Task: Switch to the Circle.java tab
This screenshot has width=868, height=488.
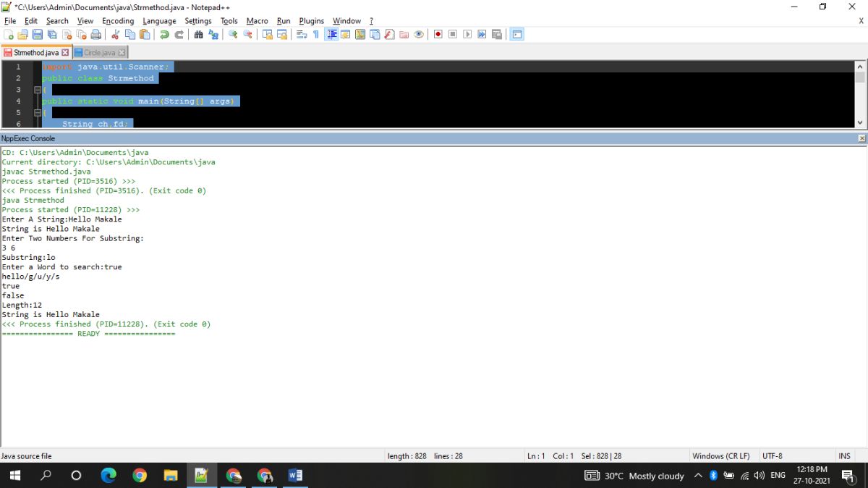Action: point(99,53)
